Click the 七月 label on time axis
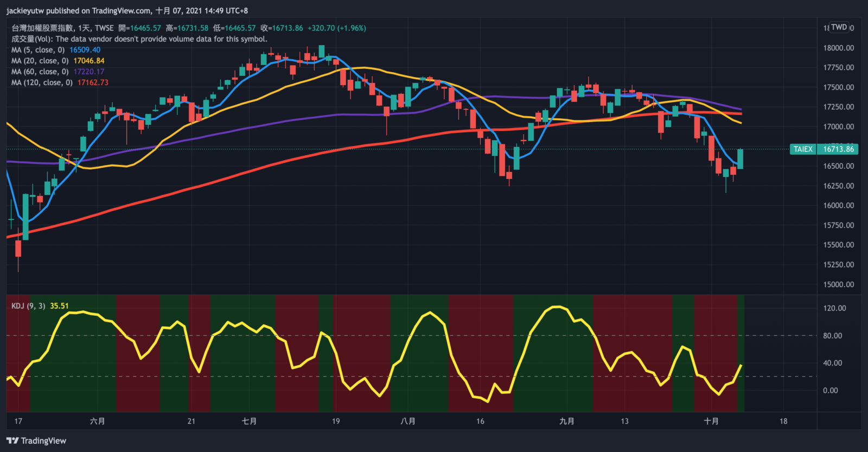The height and width of the screenshot is (452, 868). [x=249, y=421]
